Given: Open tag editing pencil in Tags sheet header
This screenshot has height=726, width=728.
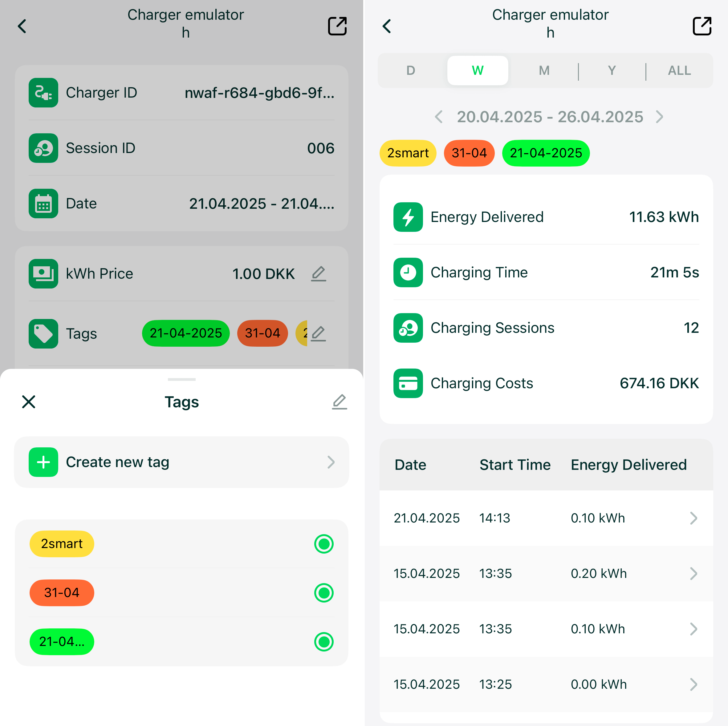Looking at the screenshot, I should point(339,402).
